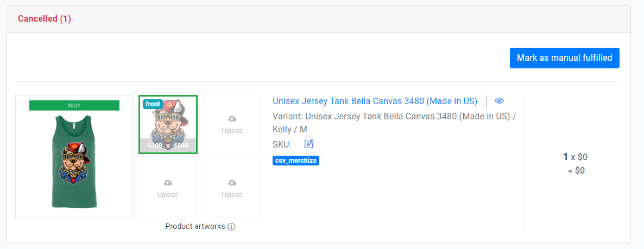Edit the SKU with the pencil icon
The image size is (644, 249).
click(309, 144)
